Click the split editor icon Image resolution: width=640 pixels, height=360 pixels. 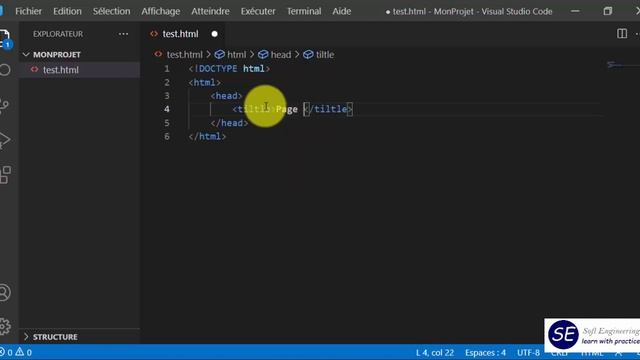coord(622,33)
